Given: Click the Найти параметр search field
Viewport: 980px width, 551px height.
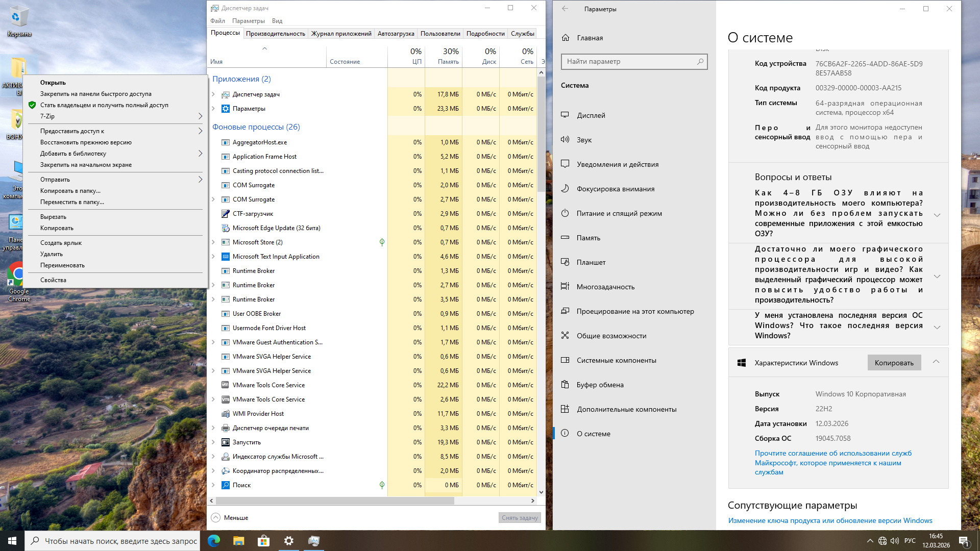Looking at the screenshot, I should [x=629, y=62].
